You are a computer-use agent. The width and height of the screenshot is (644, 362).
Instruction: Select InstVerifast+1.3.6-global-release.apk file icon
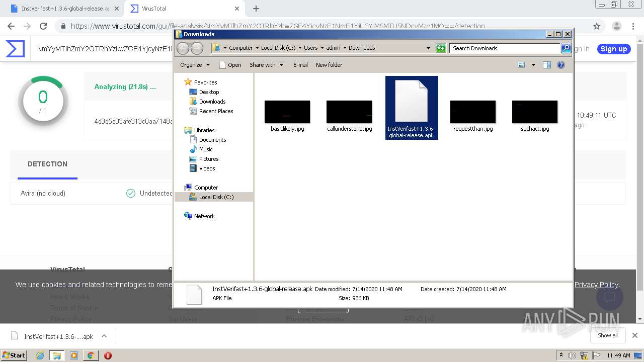pyautogui.click(x=411, y=101)
